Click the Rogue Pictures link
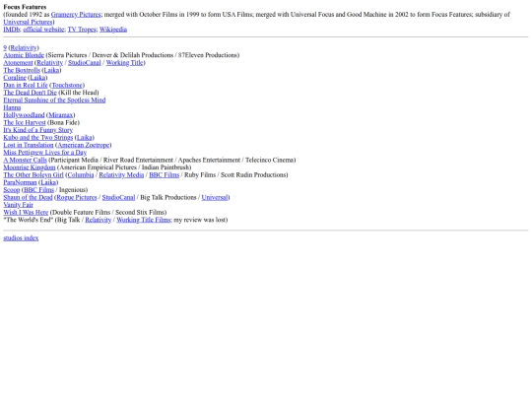 coord(77,197)
